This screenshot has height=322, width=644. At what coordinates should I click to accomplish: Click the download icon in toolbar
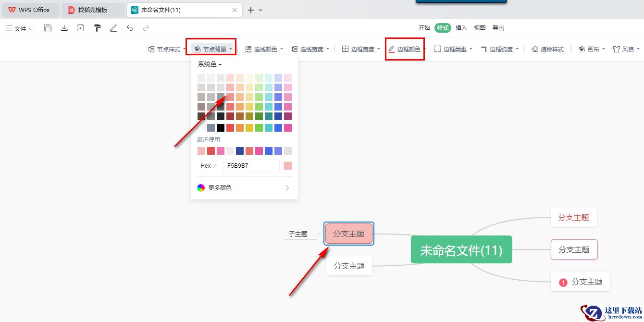tap(64, 28)
